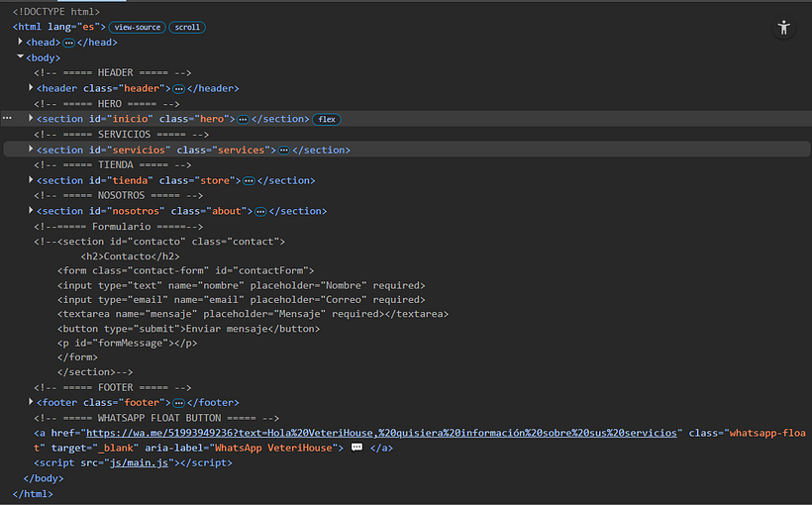Viewport: 812px width, 505px height.
Task: Click the commented email input line
Action: pyautogui.click(x=241, y=300)
